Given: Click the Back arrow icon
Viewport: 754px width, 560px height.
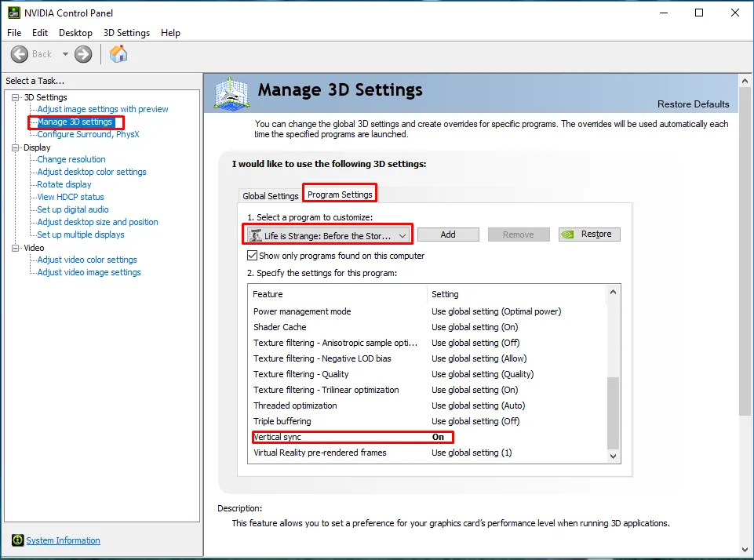Looking at the screenshot, I should pyautogui.click(x=20, y=54).
